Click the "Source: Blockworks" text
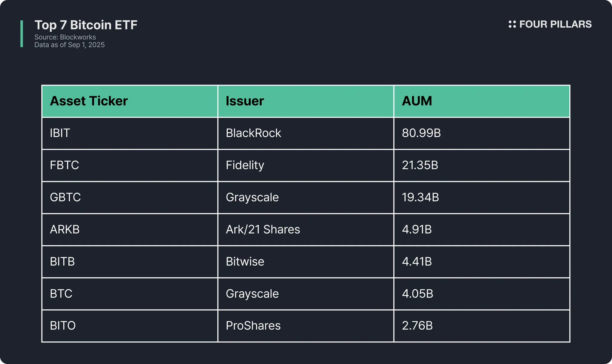The image size is (612, 364). pos(65,37)
